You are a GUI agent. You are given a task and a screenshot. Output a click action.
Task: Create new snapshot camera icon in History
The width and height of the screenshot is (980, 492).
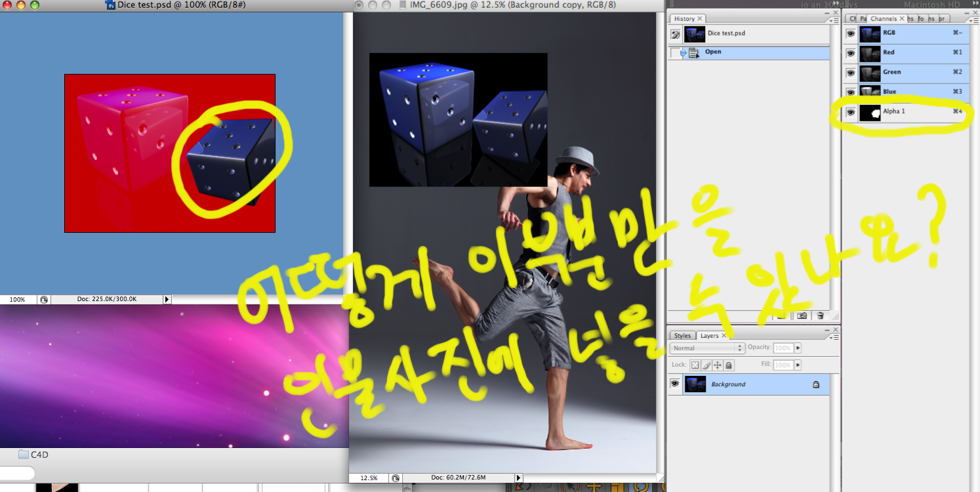click(x=801, y=316)
